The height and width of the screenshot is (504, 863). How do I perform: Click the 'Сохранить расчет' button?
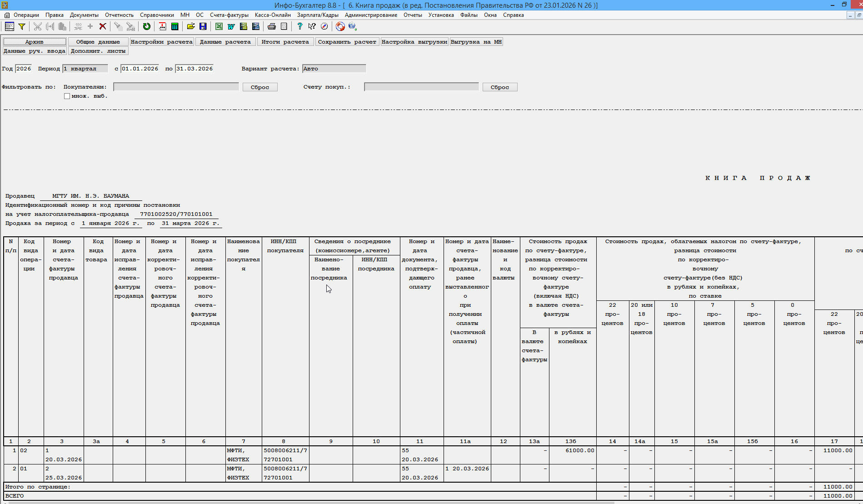(347, 42)
